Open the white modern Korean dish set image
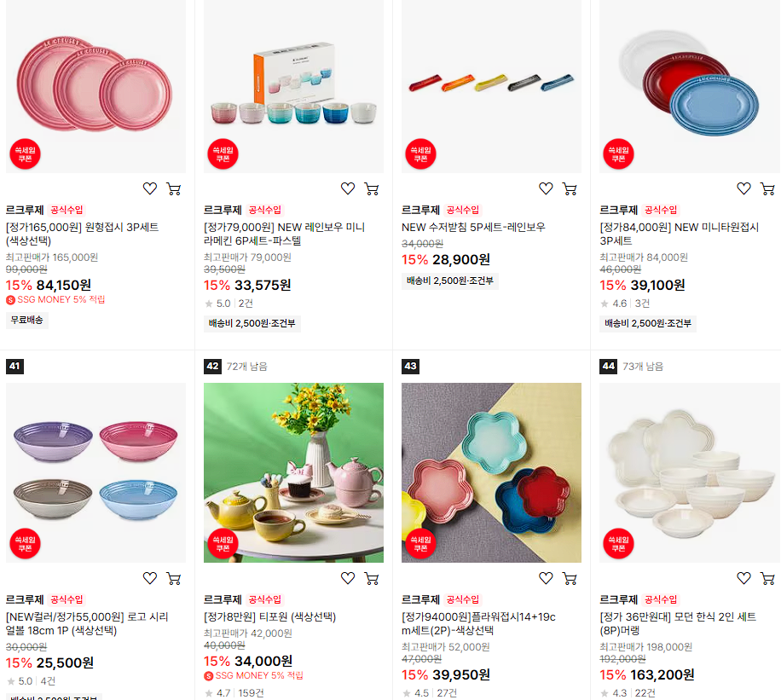Screen dimensions: 781x700 point(690,473)
